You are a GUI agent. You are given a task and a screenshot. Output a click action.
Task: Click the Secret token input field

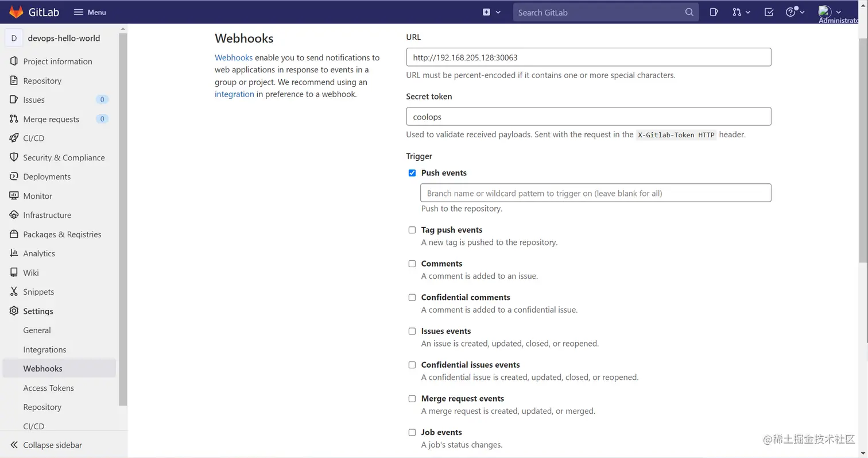(588, 117)
